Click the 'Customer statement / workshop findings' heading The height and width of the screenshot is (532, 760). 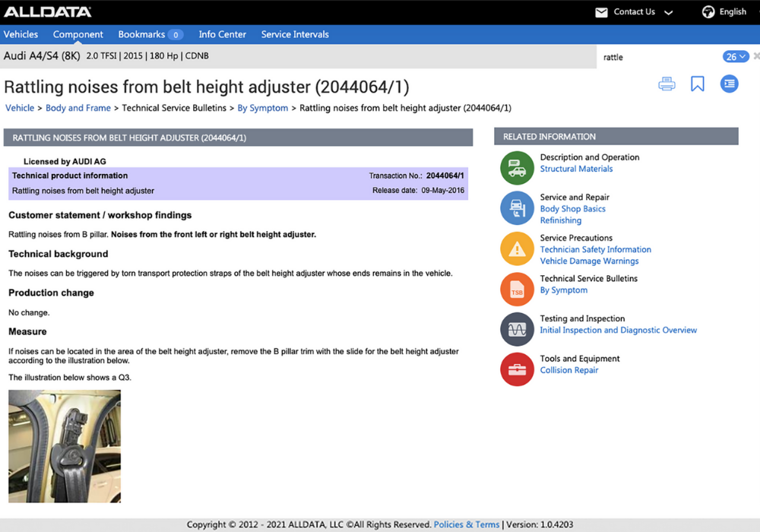click(x=100, y=215)
